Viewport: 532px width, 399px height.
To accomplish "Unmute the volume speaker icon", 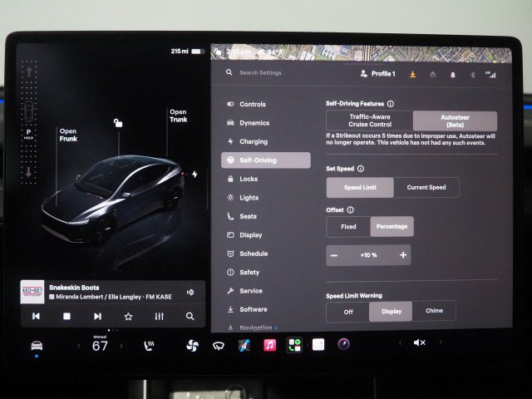I will point(420,342).
